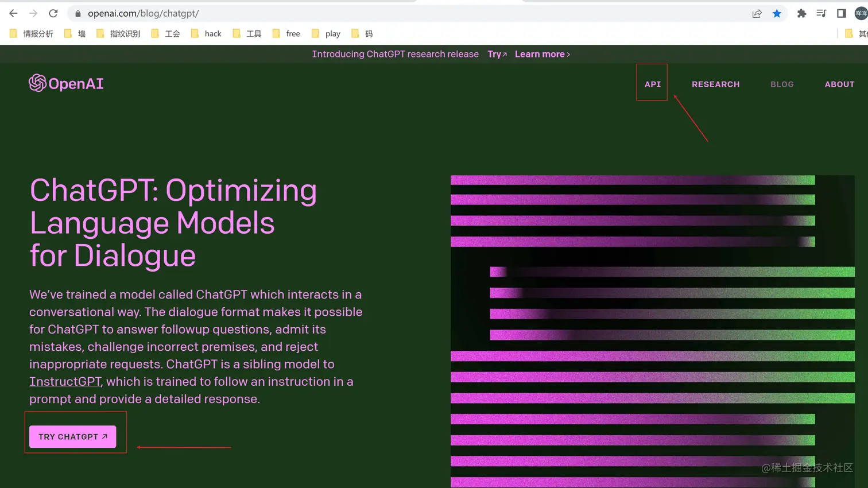The image size is (868, 488).
Task: Click the padlock site info icon
Action: coord(78,13)
